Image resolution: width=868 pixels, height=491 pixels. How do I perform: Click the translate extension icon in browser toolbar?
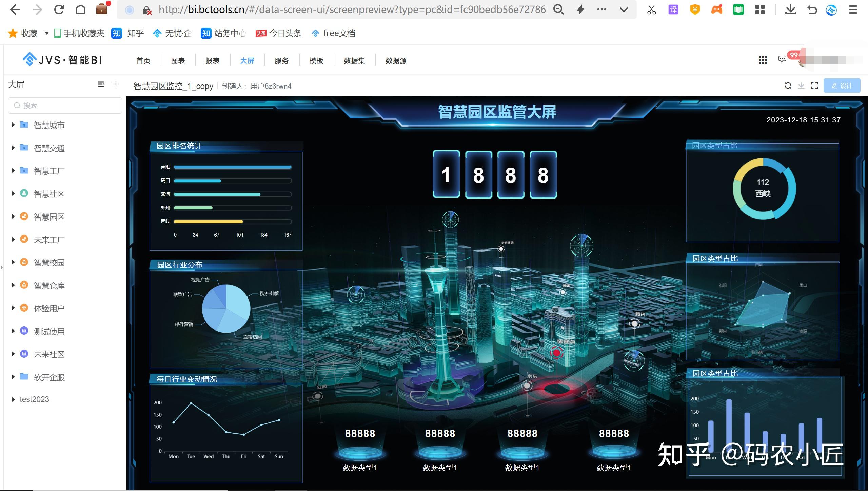tap(673, 10)
